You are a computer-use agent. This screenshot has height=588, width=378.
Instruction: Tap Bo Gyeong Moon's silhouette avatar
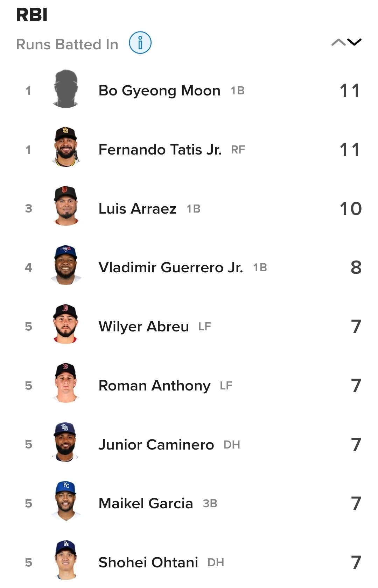point(66,89)
